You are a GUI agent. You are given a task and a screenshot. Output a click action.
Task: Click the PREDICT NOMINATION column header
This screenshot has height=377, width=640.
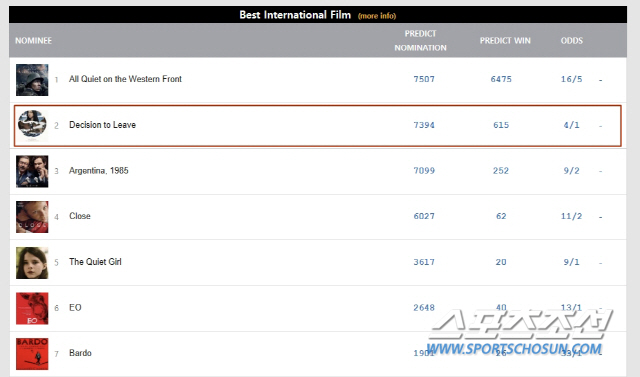click(x=420, y=40)
